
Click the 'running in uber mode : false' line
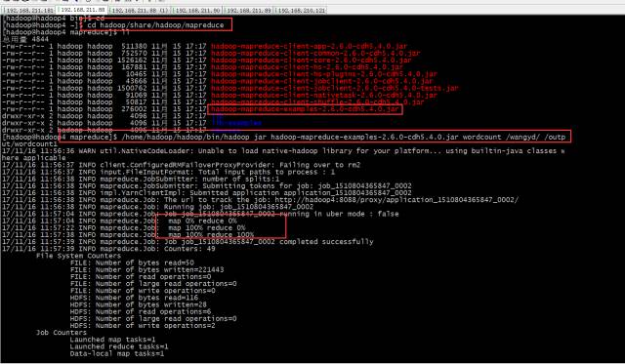pyautogui.click(x=200, y=214)
